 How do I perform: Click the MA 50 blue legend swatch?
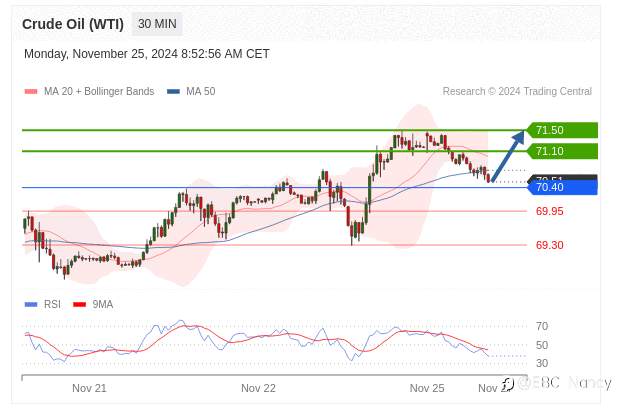pyautogui.click(x=173, y=92)
